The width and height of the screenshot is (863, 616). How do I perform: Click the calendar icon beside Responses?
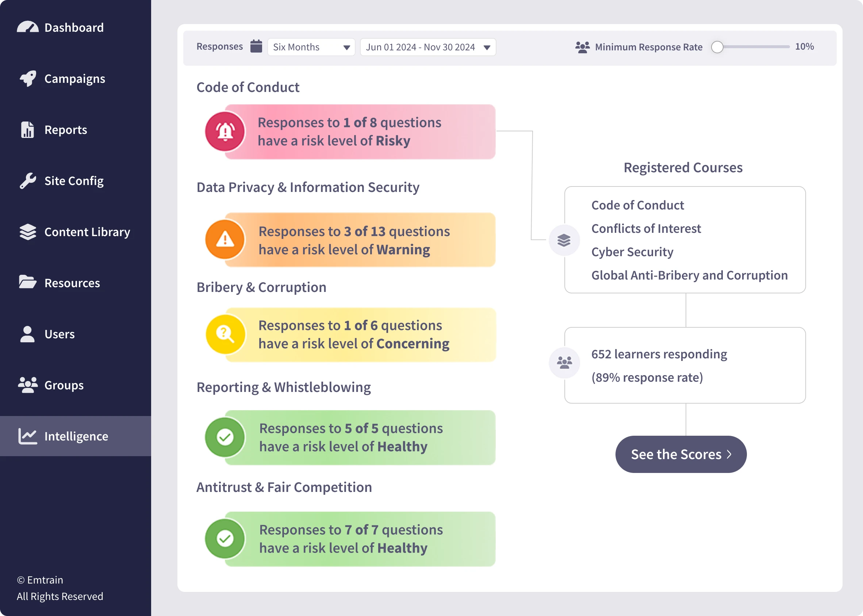(x=256, y=46)
